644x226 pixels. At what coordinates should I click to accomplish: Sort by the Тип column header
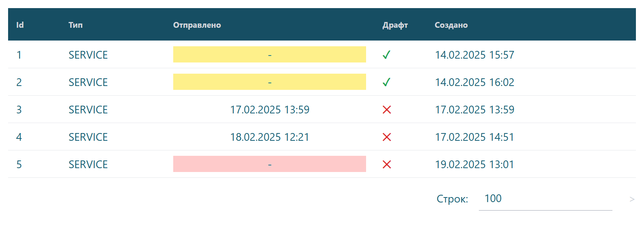(75, 25)
